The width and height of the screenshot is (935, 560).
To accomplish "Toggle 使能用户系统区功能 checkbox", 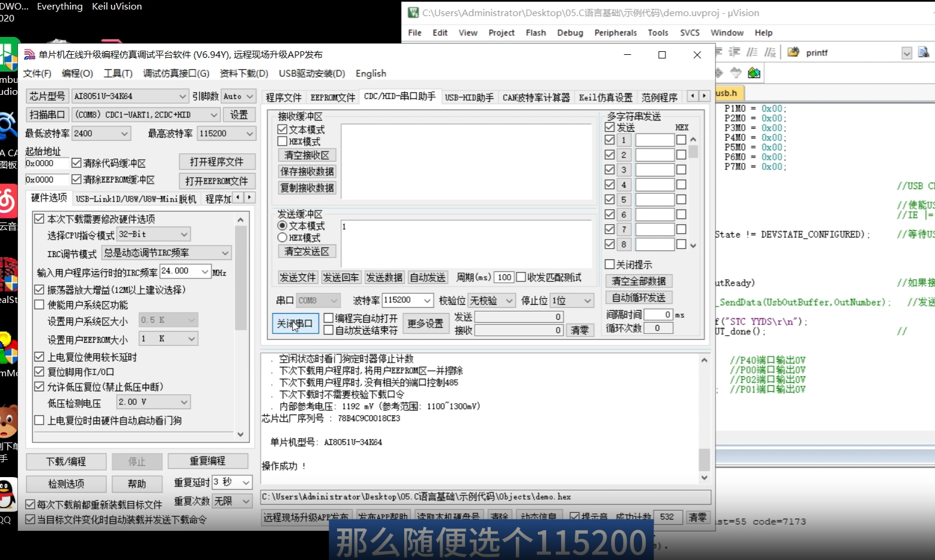I will coord(39,305).
